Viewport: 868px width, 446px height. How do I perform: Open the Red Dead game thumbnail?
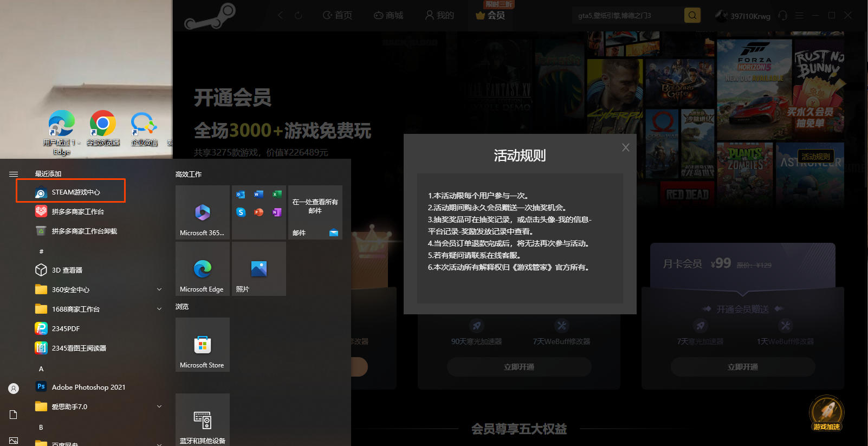click(x=687, y=193)
